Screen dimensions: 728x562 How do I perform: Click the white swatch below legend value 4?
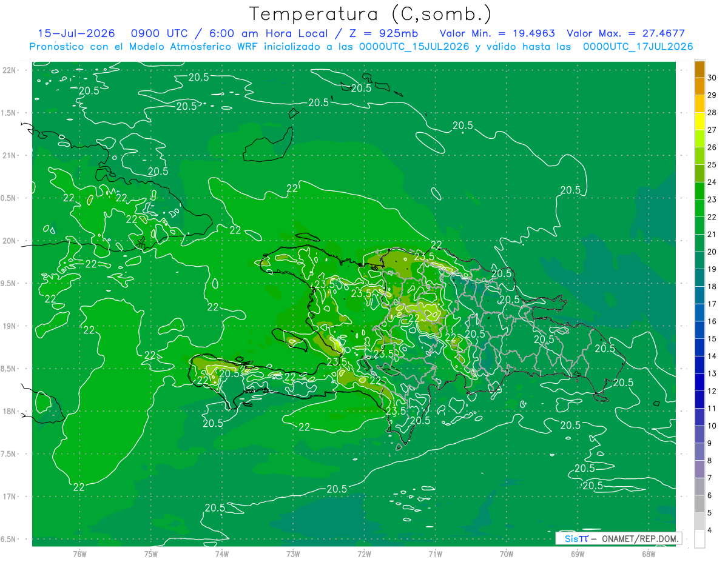699,538
